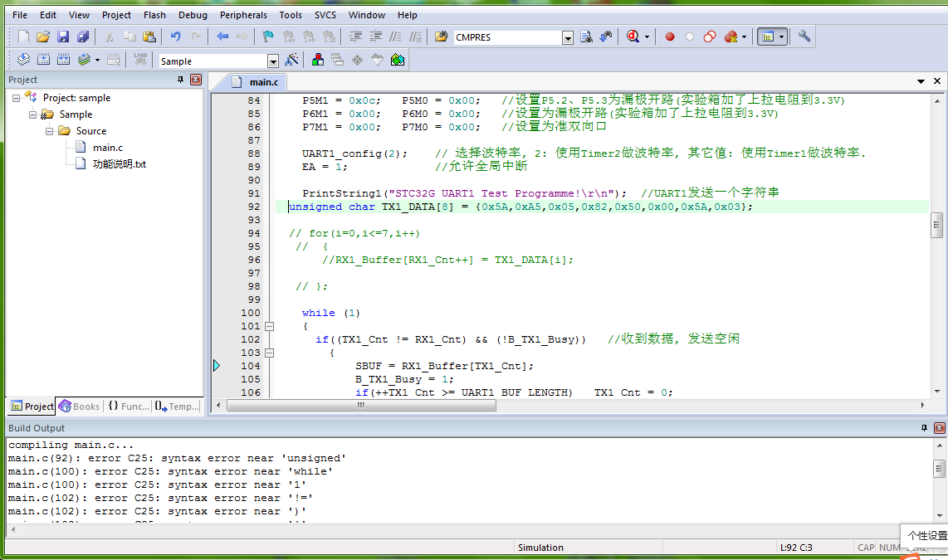948x560 pixels.
Task: Click the Build Output vertical scrollbar thumb
Action: 939,469
